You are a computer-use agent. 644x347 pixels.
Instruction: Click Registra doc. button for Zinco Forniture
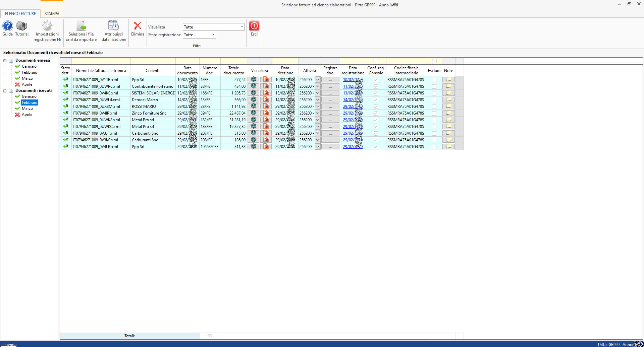pos(330,113)
